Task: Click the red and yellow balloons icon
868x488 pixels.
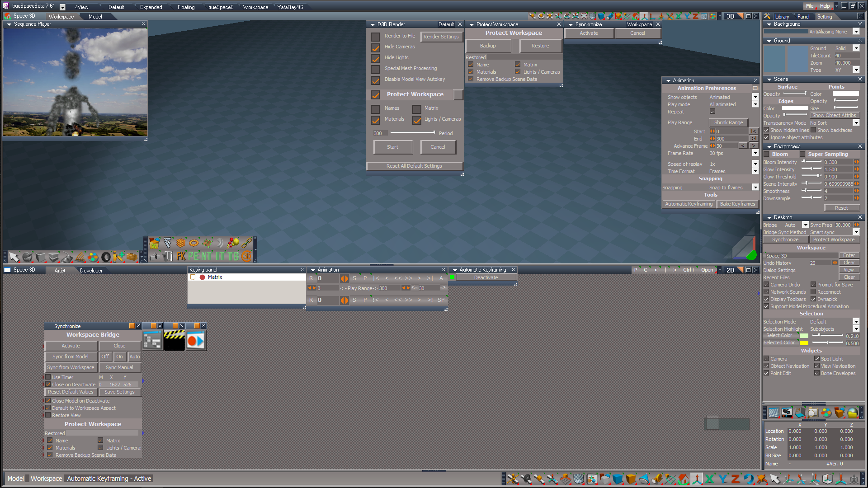Action: click(x=233, y=243)
